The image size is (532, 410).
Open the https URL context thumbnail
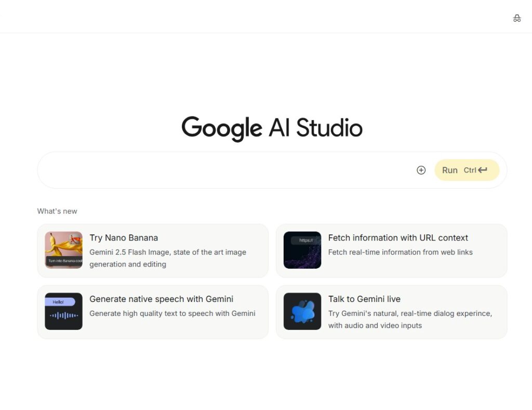coord(302,250)
